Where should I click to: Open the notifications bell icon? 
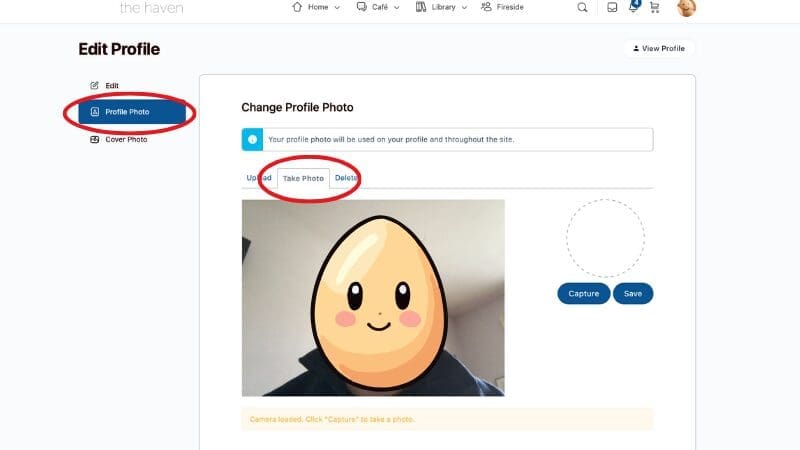coord(633,7)
